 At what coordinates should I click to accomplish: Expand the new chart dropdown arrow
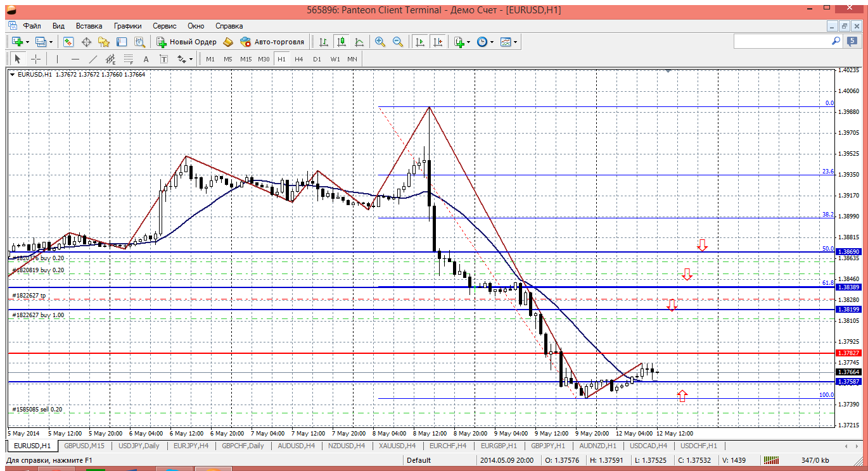(27, 42)
